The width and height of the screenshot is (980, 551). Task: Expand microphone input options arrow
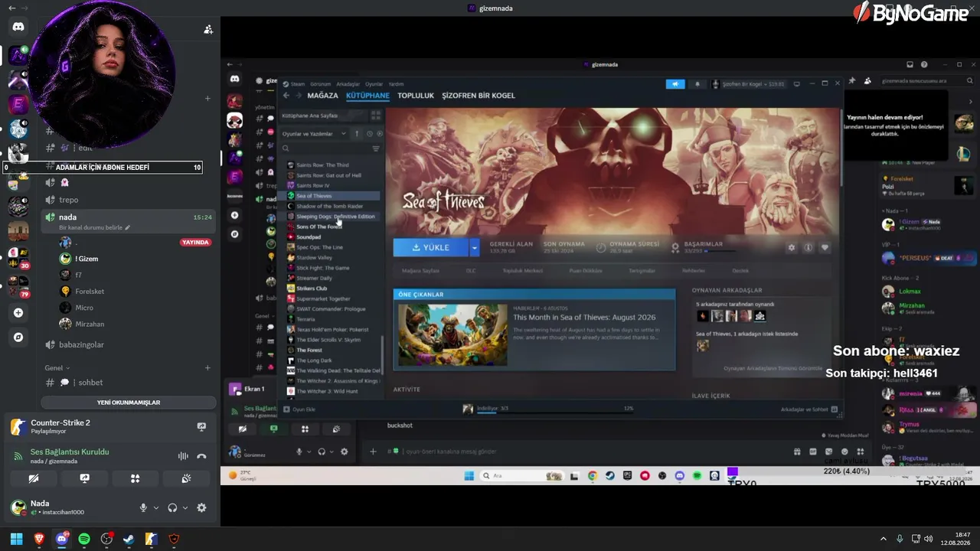[x=156, y=507]
